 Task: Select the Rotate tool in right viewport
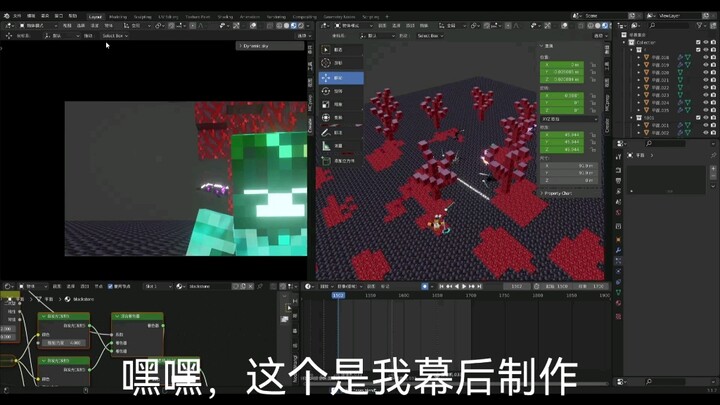coord(341,91)
